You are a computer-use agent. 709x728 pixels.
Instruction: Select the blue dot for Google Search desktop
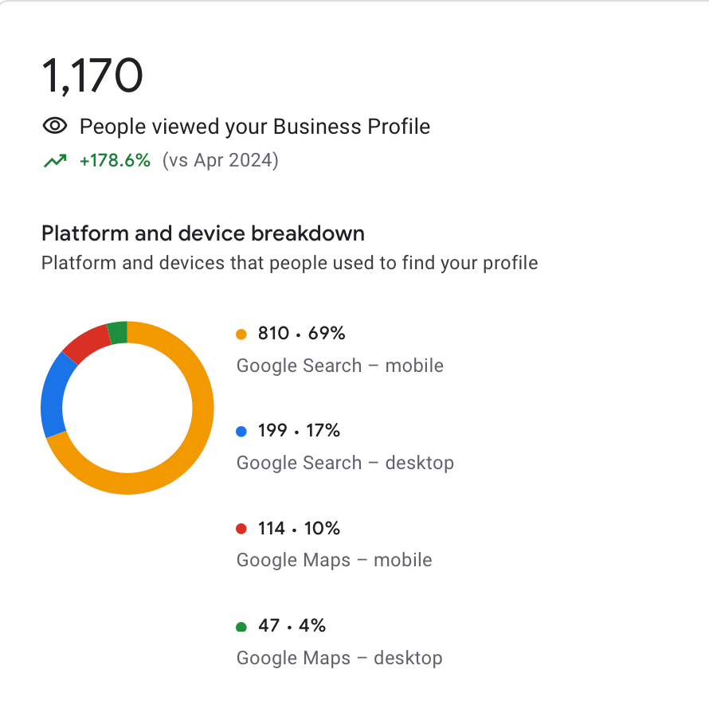(241, 432)
